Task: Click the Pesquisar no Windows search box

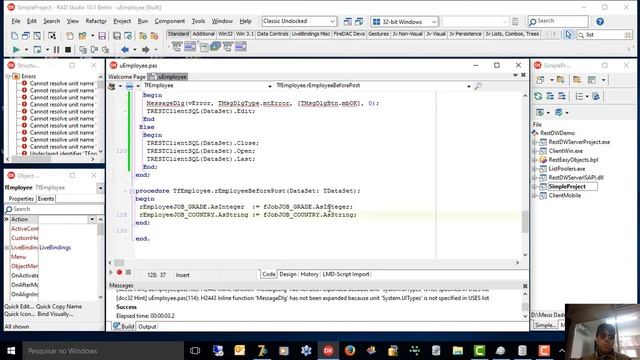Action: tap(103, 351)
